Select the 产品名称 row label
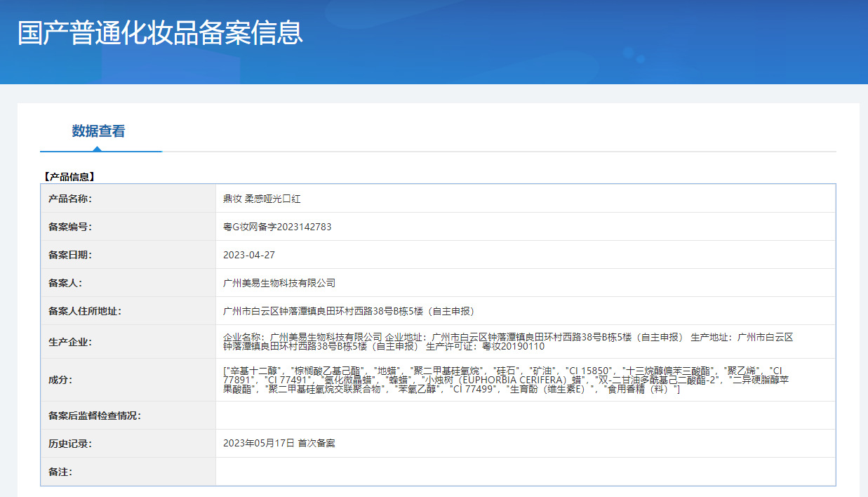Image resolution: width=868 pixels, height=497 pixels. pyautogui.click(x=70, y=199)
